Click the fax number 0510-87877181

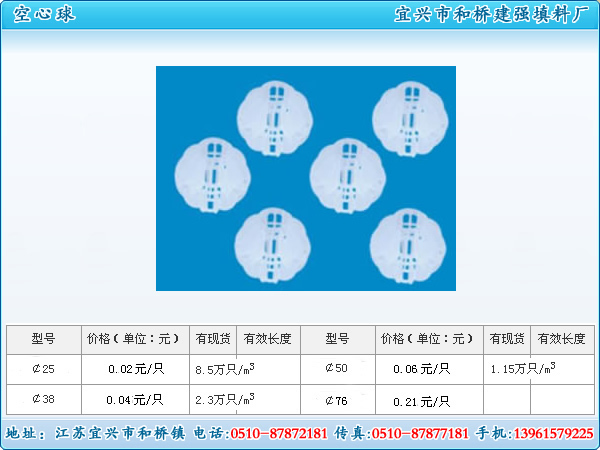[420, 434]
